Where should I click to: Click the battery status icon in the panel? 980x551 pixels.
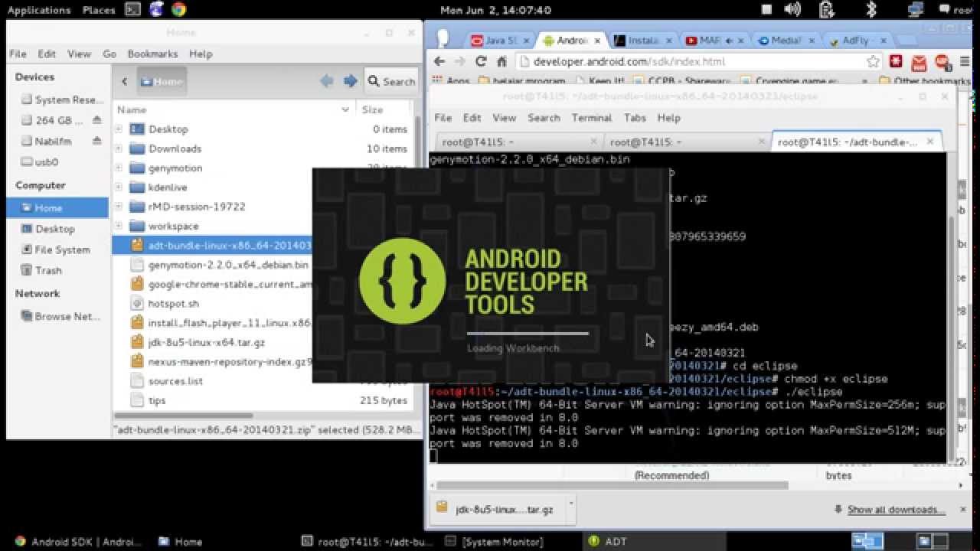point(826,10)
